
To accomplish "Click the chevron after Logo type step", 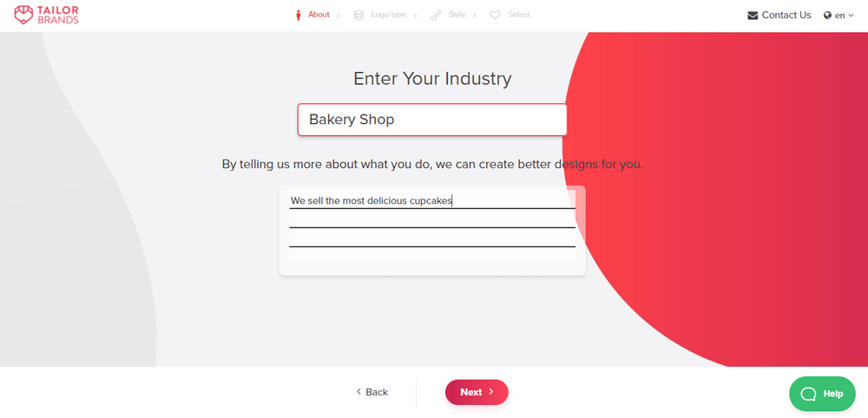I will (415, 16).
